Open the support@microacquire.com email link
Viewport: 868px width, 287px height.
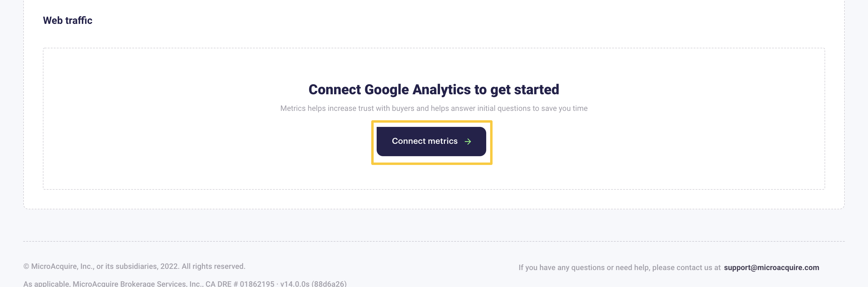tap(771, 267)
